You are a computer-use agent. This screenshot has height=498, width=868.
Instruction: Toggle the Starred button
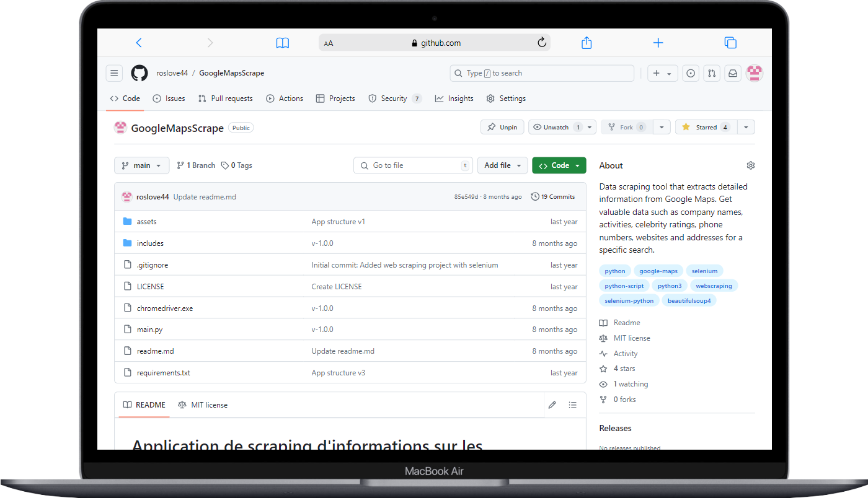[706, 127]
